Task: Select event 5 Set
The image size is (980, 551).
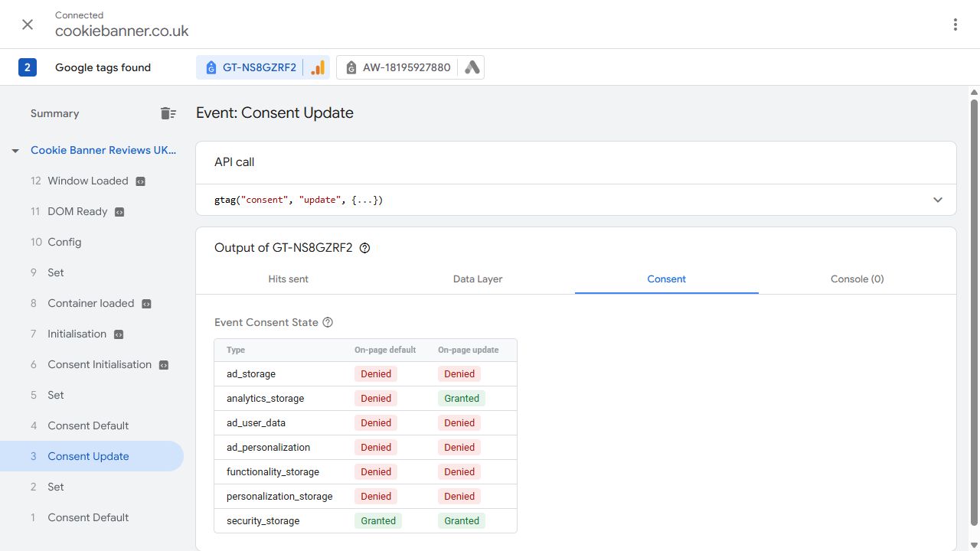Action: [92, 395]
